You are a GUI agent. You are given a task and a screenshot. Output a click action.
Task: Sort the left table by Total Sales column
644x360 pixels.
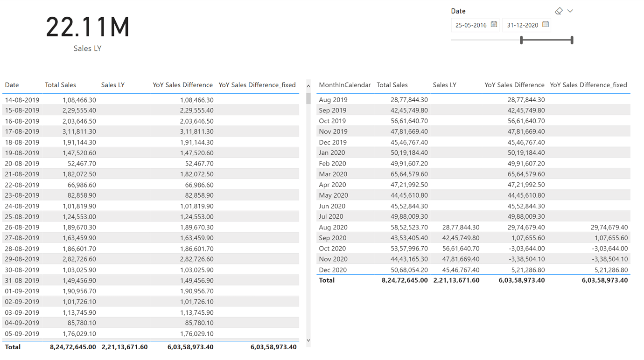[x=60, y=85]
